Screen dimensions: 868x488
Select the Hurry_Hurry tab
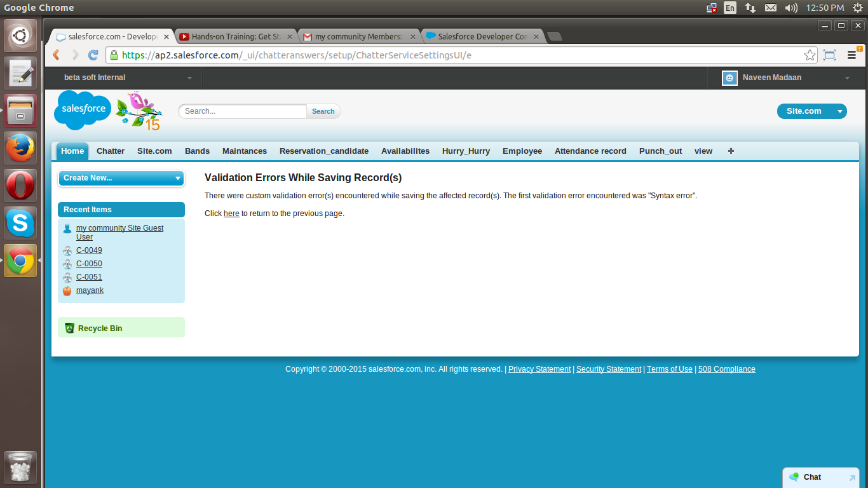[466, 151]
